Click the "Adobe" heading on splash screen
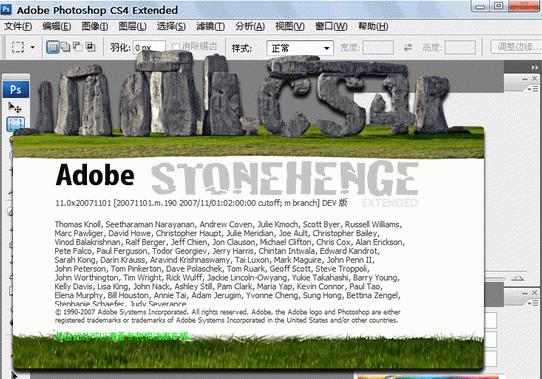The image size is (542, 379). (x=95, y=175)
